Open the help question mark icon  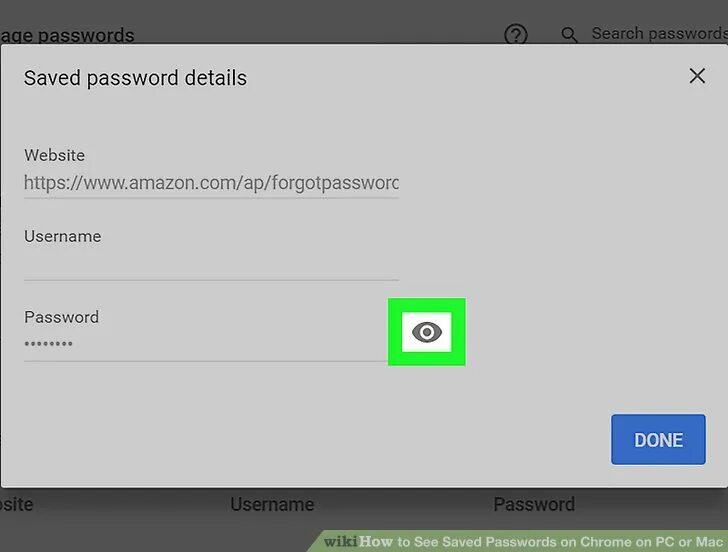(x=516, y=34)
